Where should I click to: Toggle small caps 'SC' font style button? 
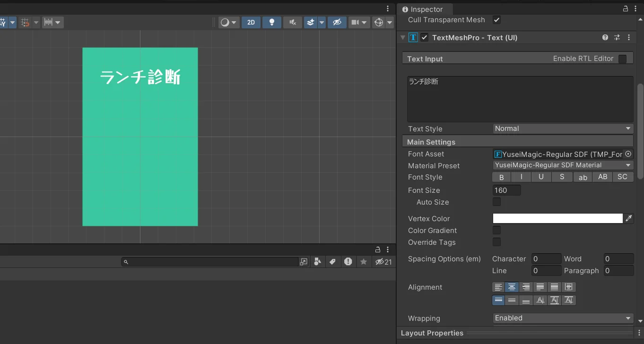(623, 177)
